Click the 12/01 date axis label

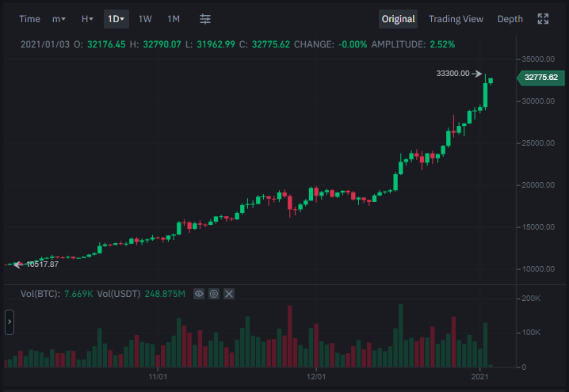click(316, 377)
